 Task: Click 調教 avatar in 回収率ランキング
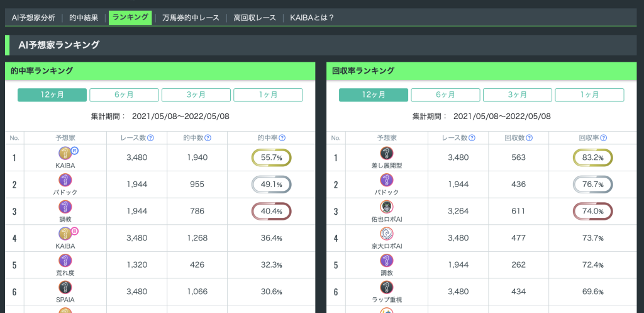[387, 261]
